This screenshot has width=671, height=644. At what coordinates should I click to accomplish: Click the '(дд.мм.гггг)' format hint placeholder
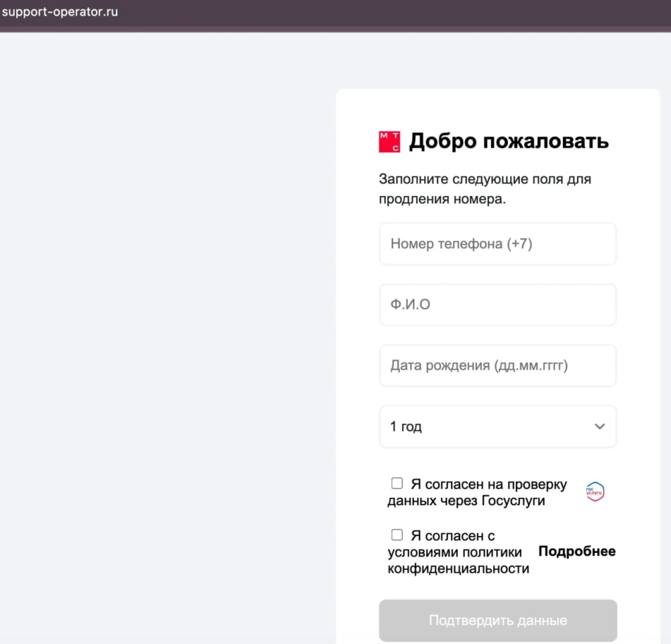pyautogui.click(x=531, y=366)
